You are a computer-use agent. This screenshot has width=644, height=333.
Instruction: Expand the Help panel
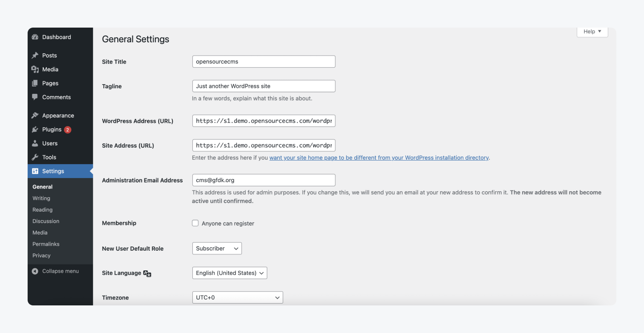click(592, 31)
